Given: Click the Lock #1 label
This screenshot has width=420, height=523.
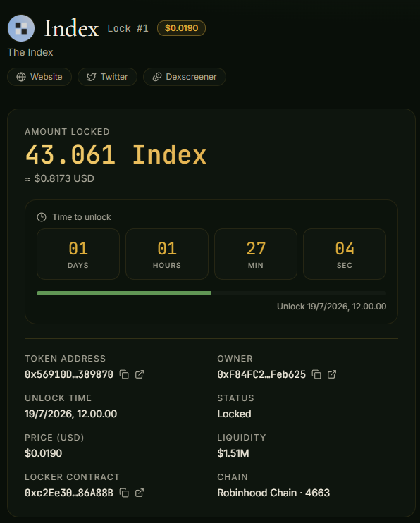Looking at the screenshot, I should point(128,29).
